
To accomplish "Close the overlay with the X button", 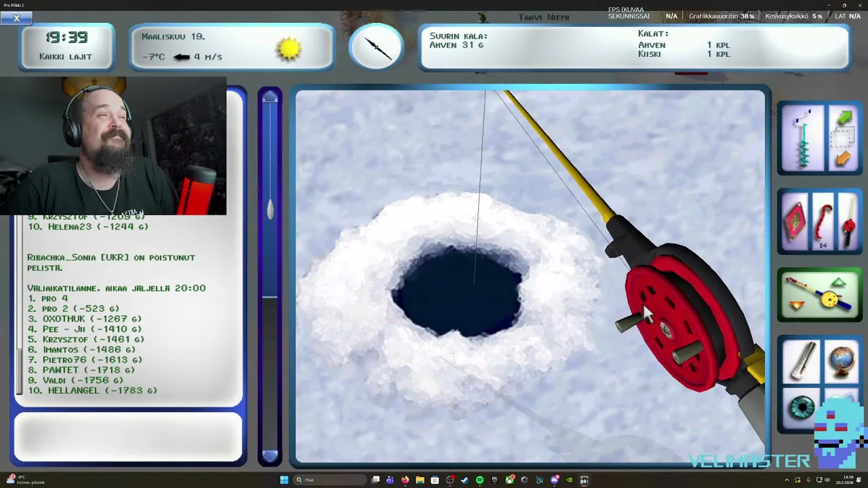I will click(17, 18).
